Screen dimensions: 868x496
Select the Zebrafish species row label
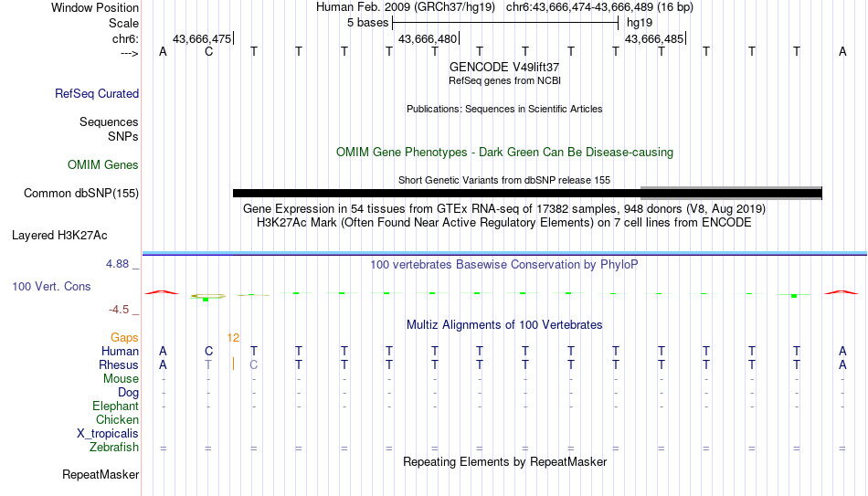114,447
